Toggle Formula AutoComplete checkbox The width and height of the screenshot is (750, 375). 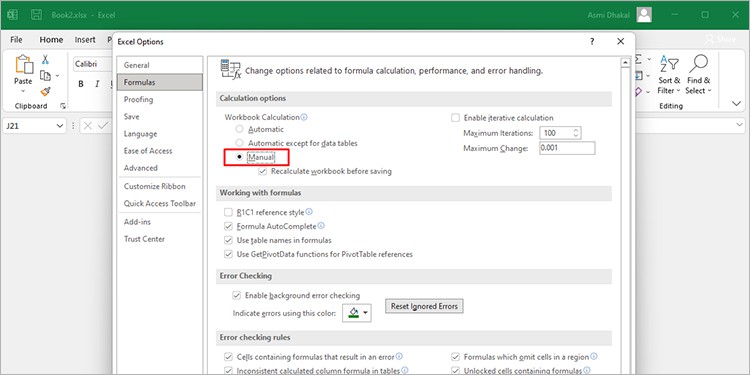tap(228, 226)
